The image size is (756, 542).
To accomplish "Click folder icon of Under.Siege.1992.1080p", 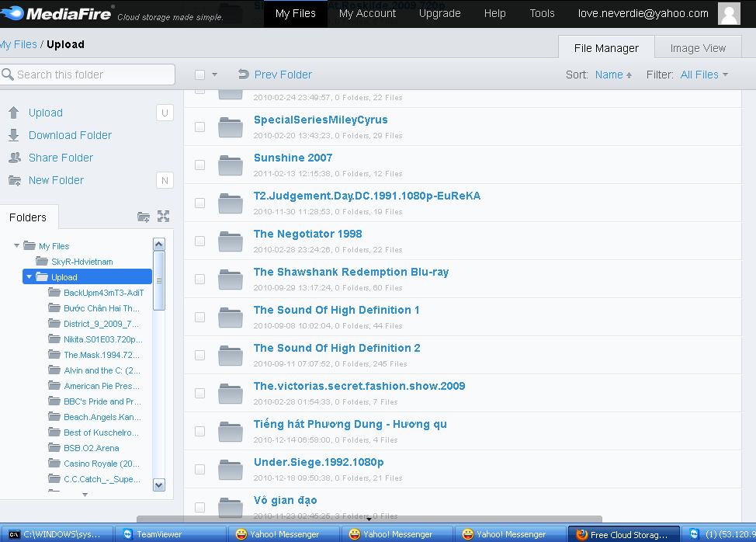I will click(231, 470).
